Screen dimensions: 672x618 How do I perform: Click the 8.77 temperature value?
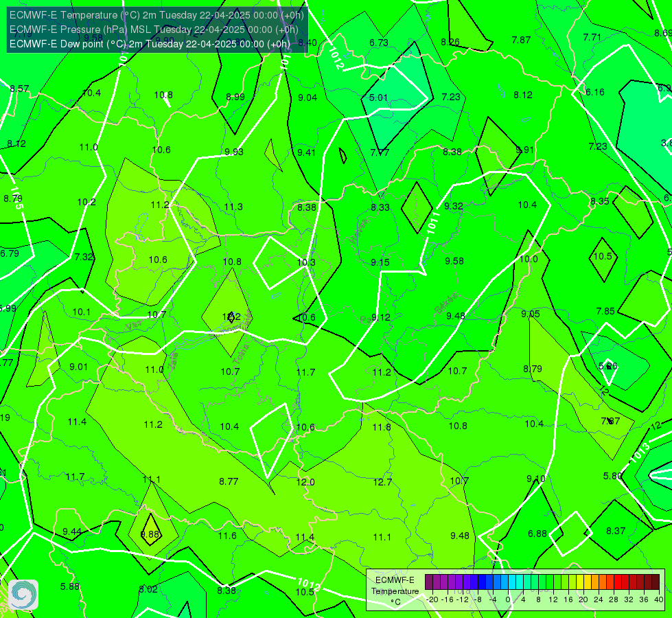[229, 481]
